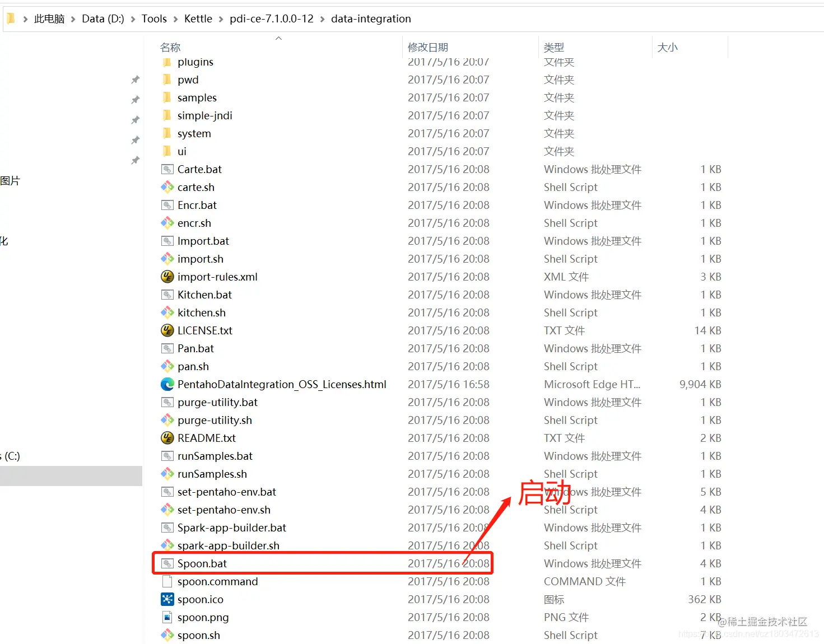Click the kitchen.sh script icon
This screenshot has height=644, width=824.
167,312
